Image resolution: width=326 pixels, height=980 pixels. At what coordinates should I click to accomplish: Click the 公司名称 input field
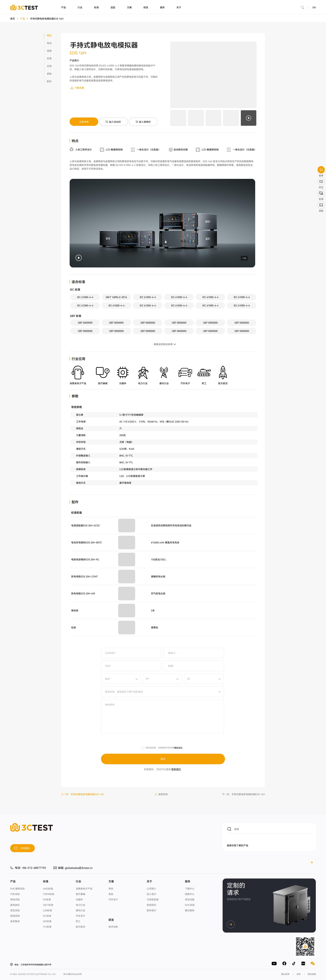tap(131, 653)
